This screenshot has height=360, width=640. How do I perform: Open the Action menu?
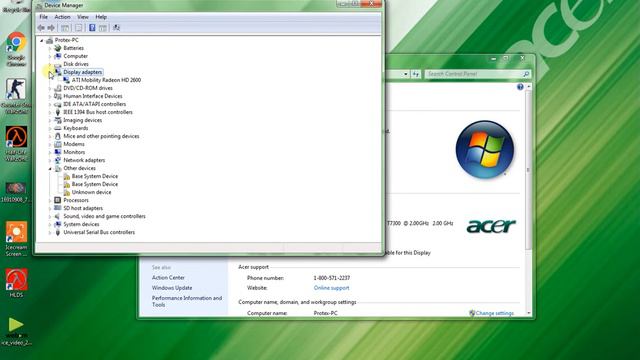(62, 17)
